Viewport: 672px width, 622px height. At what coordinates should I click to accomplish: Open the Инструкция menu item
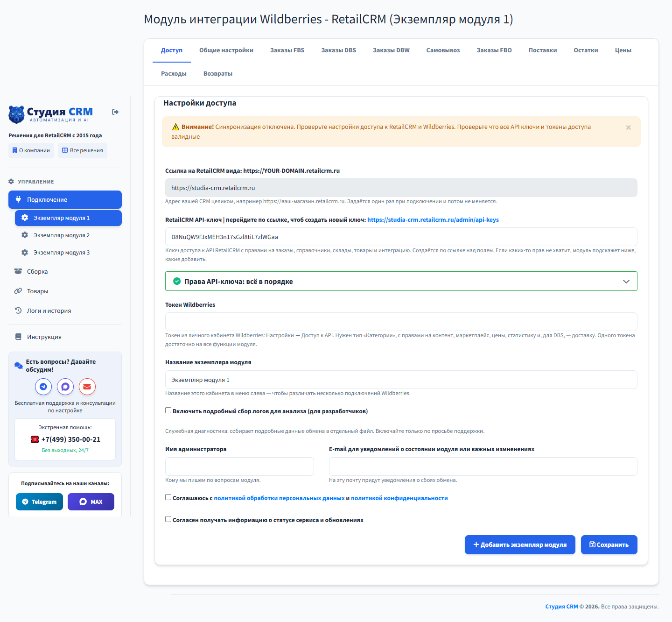(65, 337)
